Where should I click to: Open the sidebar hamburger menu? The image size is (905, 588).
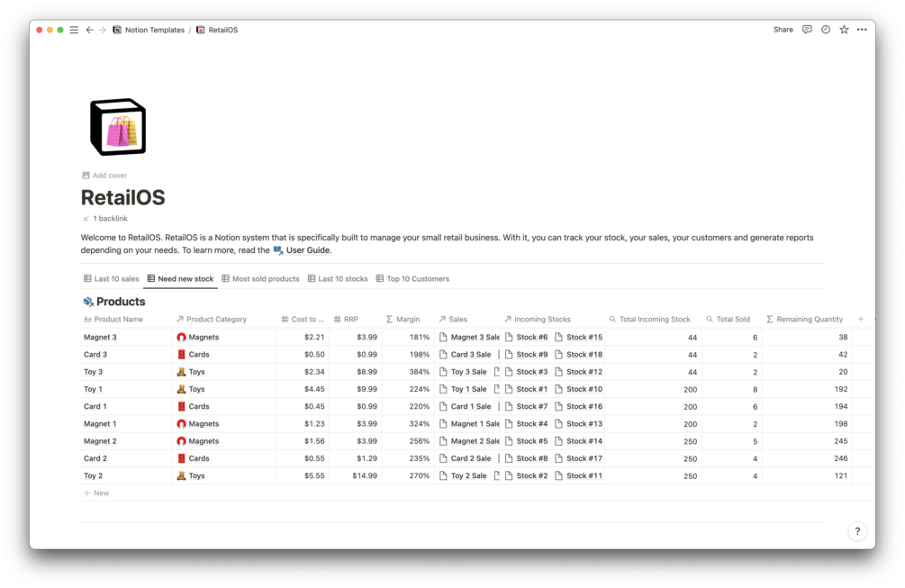click(74, 30)
